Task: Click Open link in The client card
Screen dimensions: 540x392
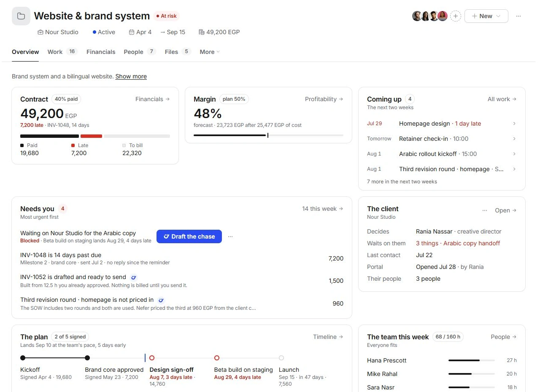Action: pyautogui.click(x=506, y=210)
